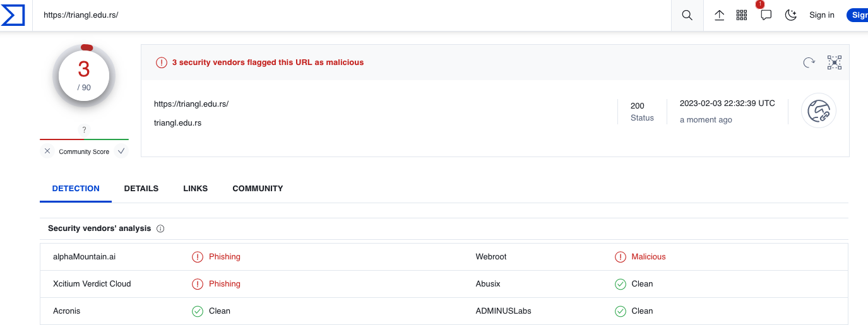Click the Malicious verdict text for Webroot
Image resolution: width=868 pixels, height=325 pixels.
(x=649, y=257)
